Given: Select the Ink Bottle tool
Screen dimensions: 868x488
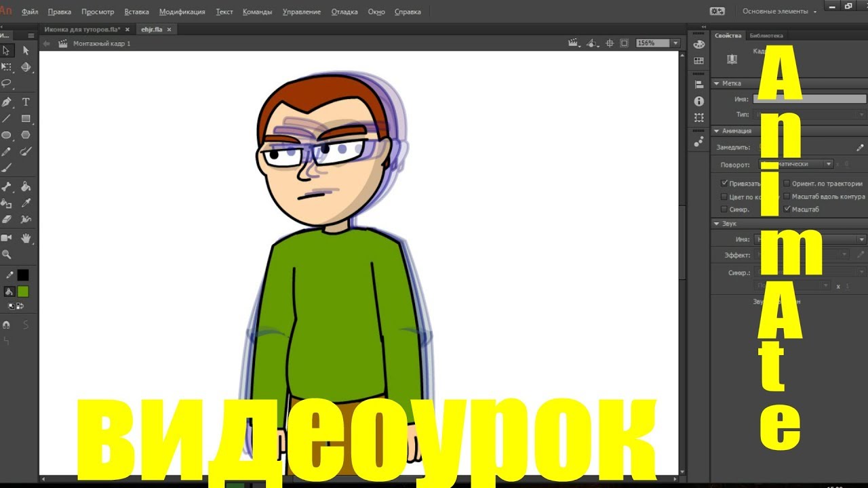Looking at the screenshot, I should tap(6, 203).
